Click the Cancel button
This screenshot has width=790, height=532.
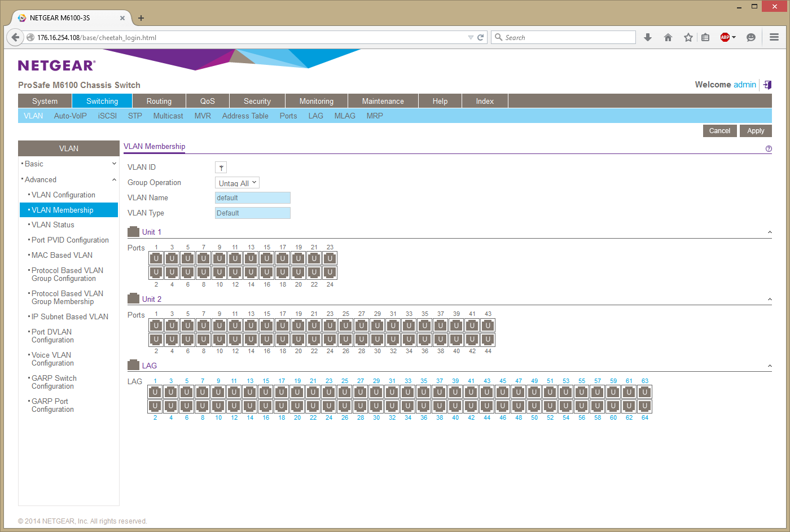point(719,131)
